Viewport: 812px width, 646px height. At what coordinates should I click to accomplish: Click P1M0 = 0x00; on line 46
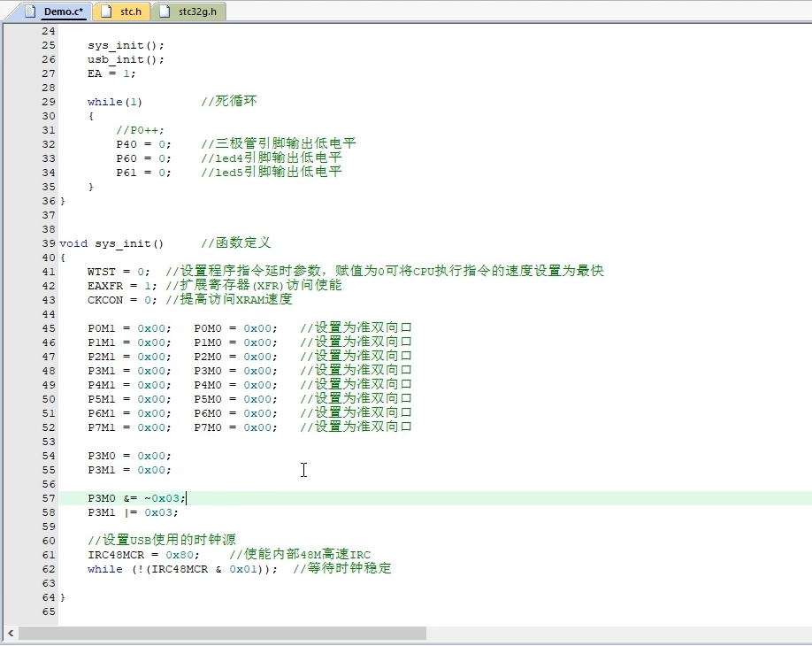pyautogui.click(x=235, y=342)
